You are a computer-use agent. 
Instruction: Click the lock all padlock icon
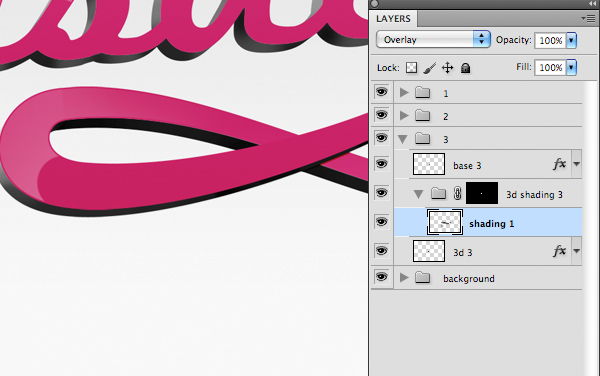coord(465,68)
